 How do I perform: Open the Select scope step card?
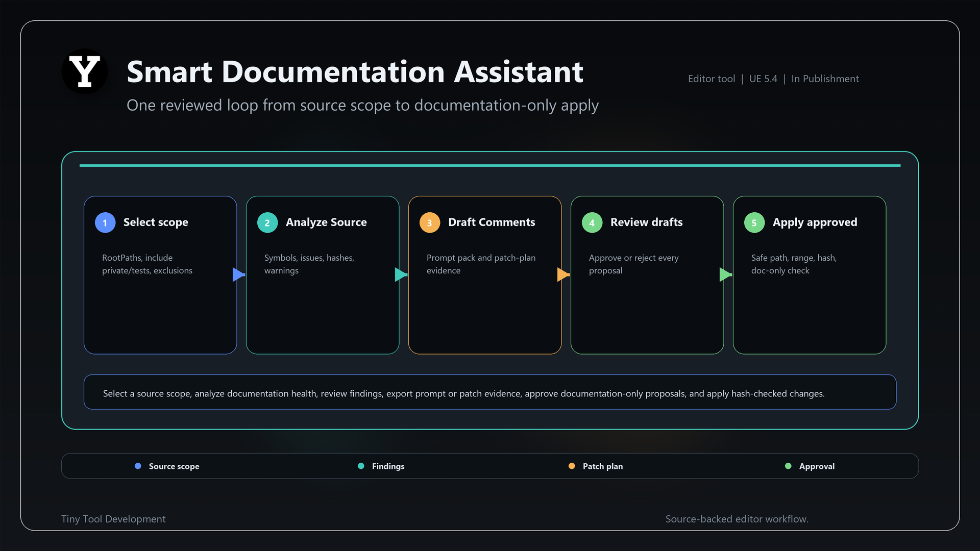click(160, 275)
